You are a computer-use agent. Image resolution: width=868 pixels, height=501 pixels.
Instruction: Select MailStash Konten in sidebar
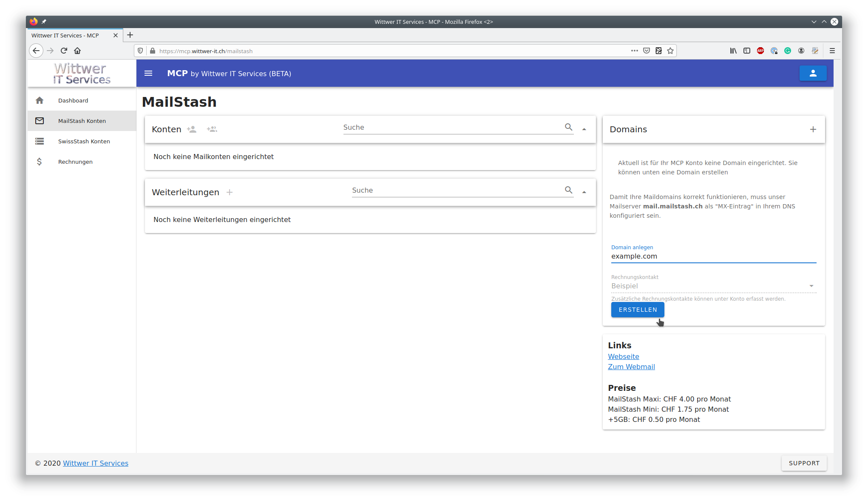pos(82,121)
